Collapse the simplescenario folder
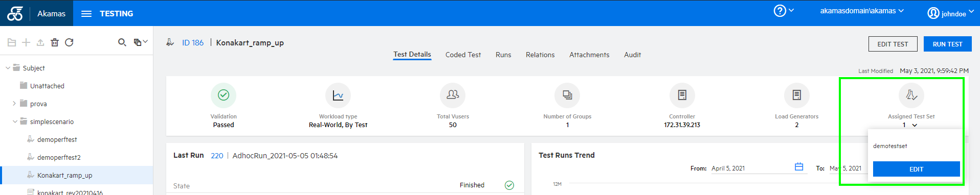Viewport: 980px width, 195px height. pos(15,121)
